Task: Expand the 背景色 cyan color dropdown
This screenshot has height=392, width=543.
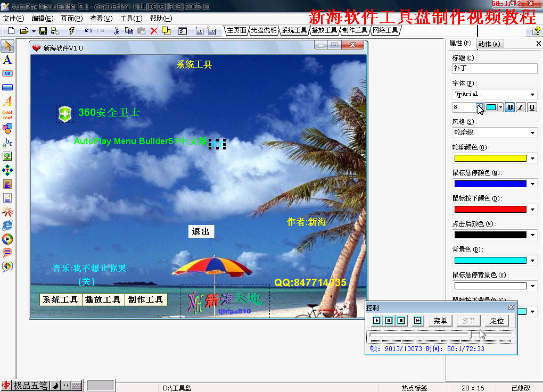Action: 532,261
